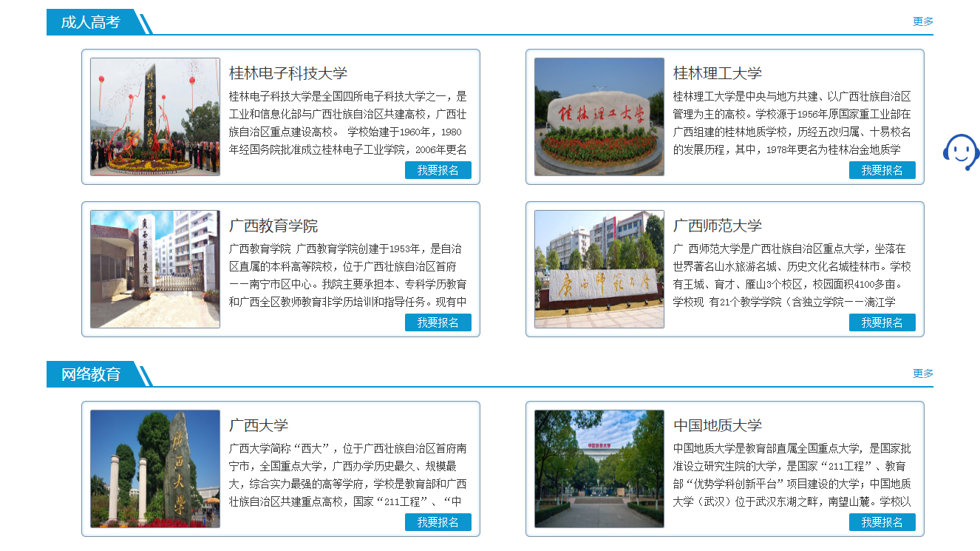980x551 pixels.
Task: Open the 中国地质大学 campus avenue photo
Action: click(599, 469)
